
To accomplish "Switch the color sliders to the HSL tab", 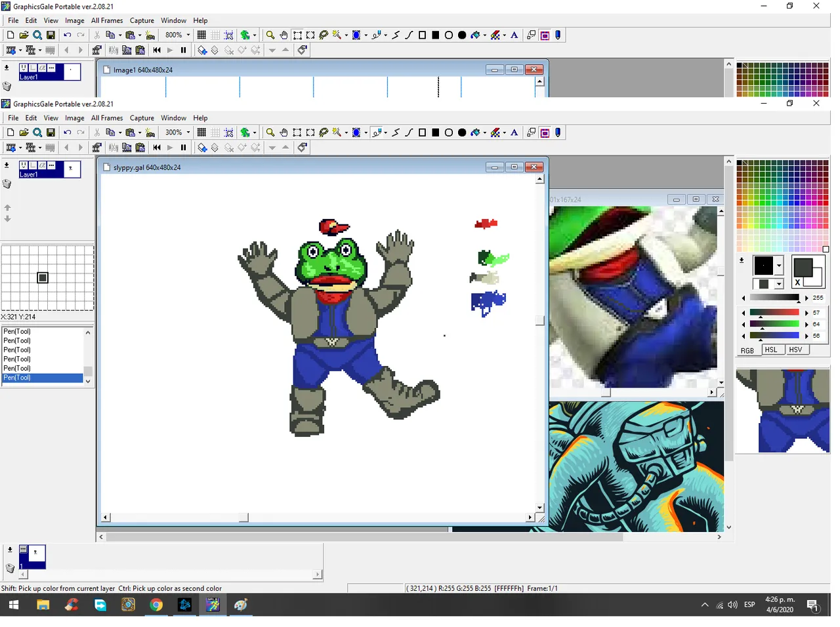I will point(772,350).
